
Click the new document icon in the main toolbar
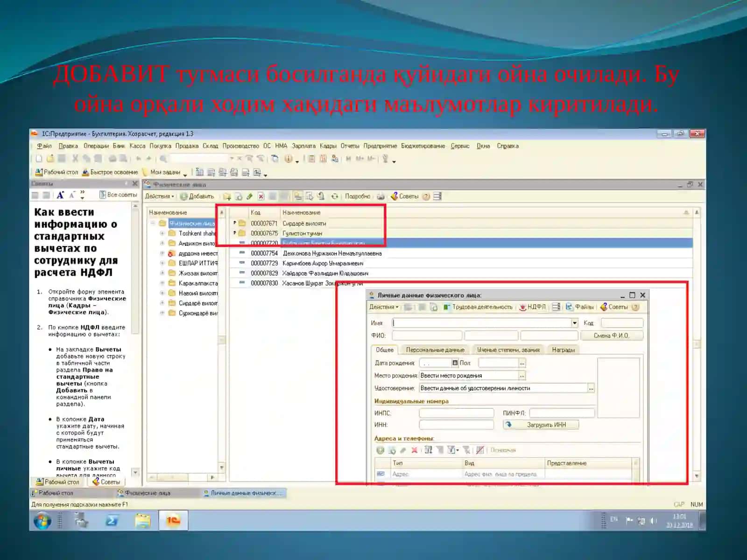point(39,159)
